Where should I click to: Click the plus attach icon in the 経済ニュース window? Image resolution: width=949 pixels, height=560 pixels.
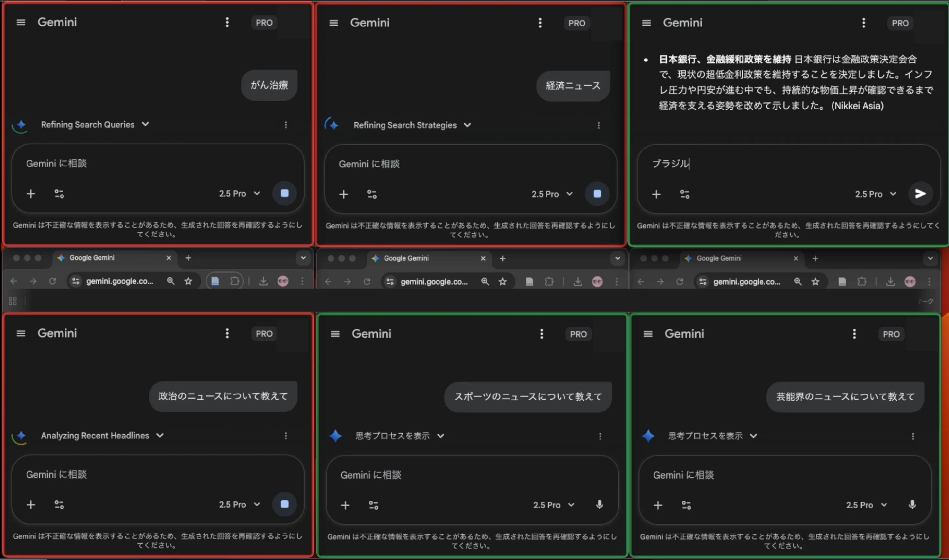pyautogui.click(x=344, y=194)
